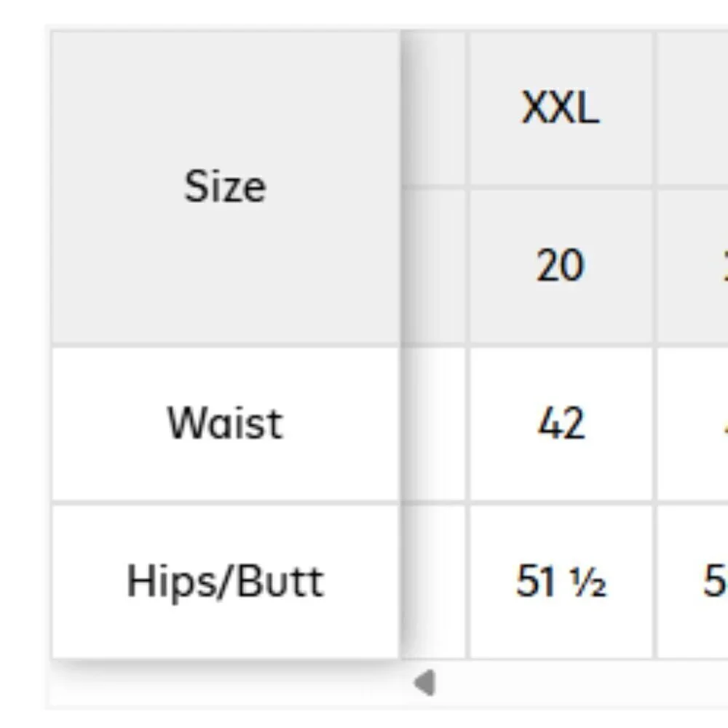Click the XXL text label

(x=561, y=108)
